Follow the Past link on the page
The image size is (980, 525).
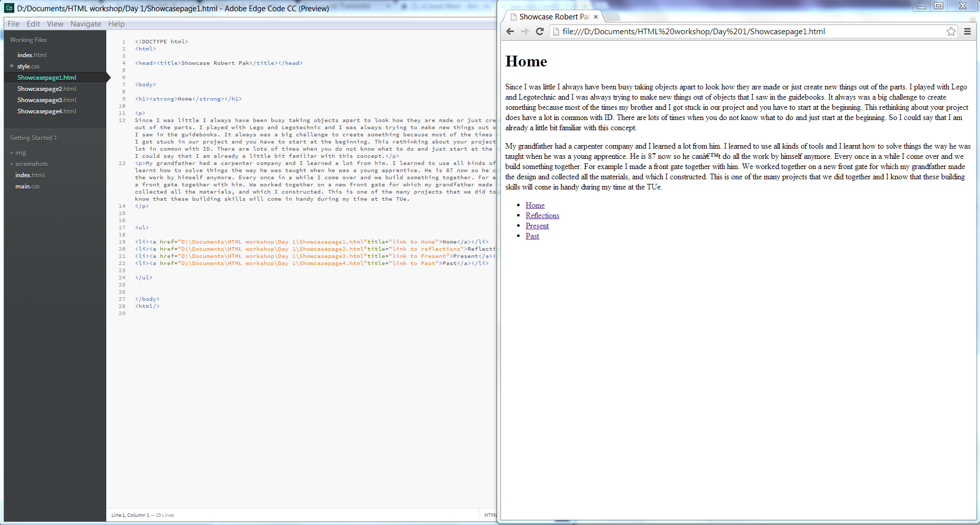point(532,236)
